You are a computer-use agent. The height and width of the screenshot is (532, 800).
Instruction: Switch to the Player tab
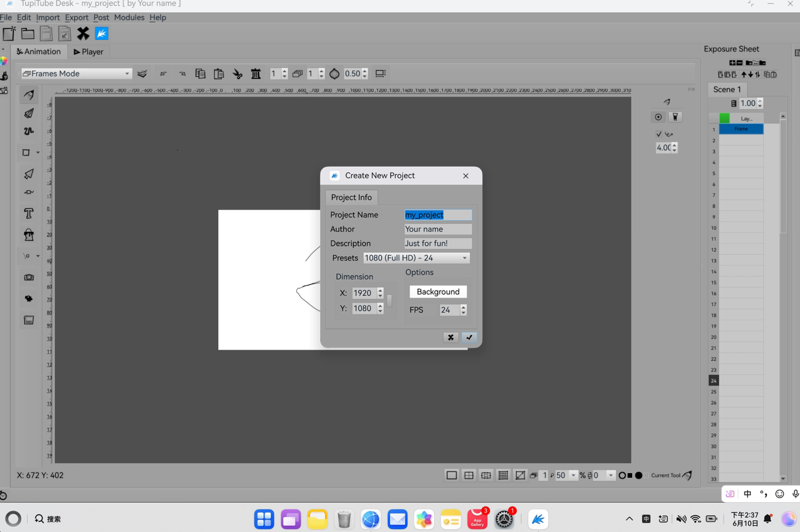point(88,52)
